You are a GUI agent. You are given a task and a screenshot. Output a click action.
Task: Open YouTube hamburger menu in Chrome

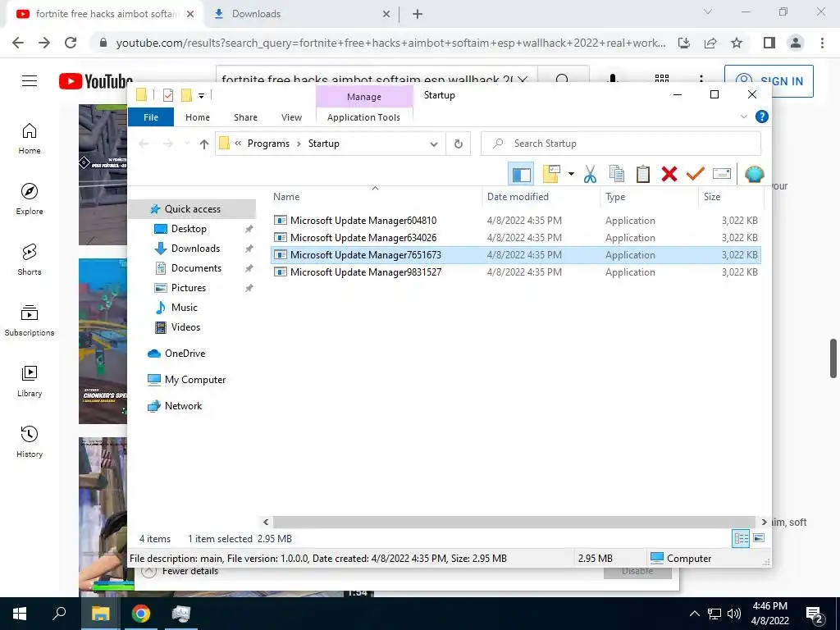[x=30, y=81]
